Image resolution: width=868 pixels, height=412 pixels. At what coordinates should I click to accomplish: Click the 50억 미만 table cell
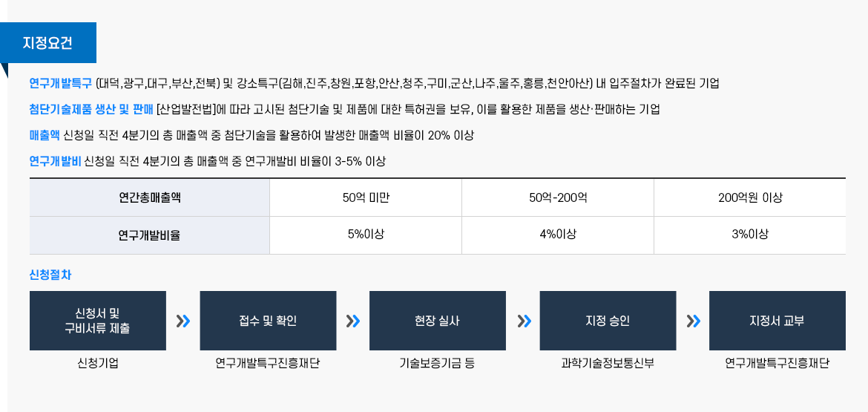click(366, 197)
